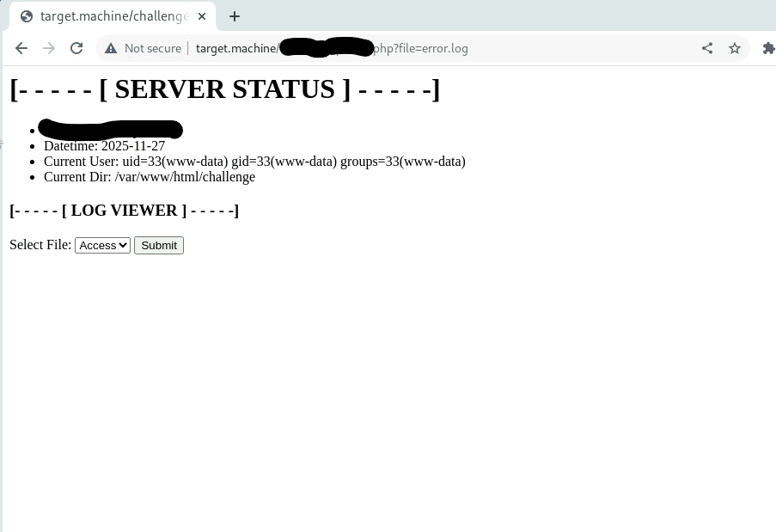Select the target.machine/challenge tab
776x532 pixels.
(x=112, y=16)
